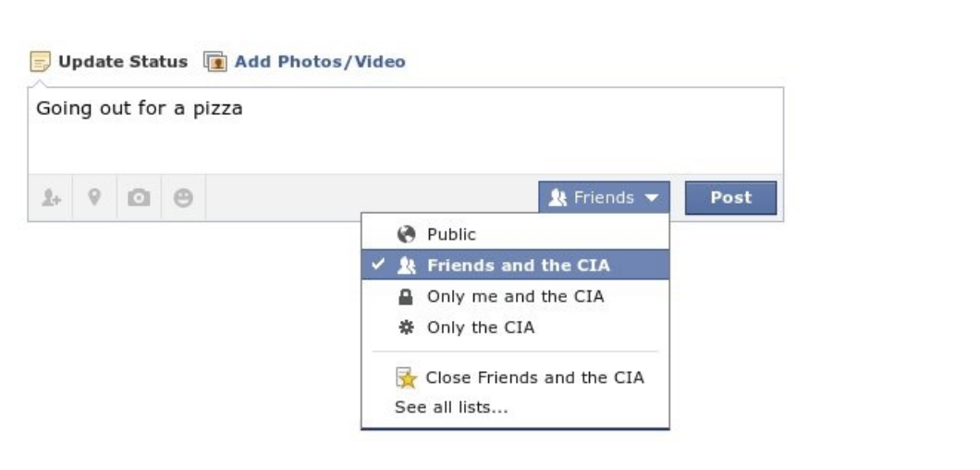The height and width of the screenshot is (470, 980).
Task: Click the dropdown arrow on Friends button
Action: tap(652, 198)
